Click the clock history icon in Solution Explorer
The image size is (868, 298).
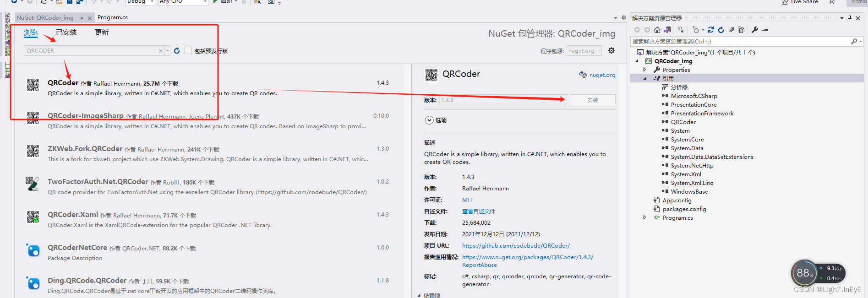[696, 30]
